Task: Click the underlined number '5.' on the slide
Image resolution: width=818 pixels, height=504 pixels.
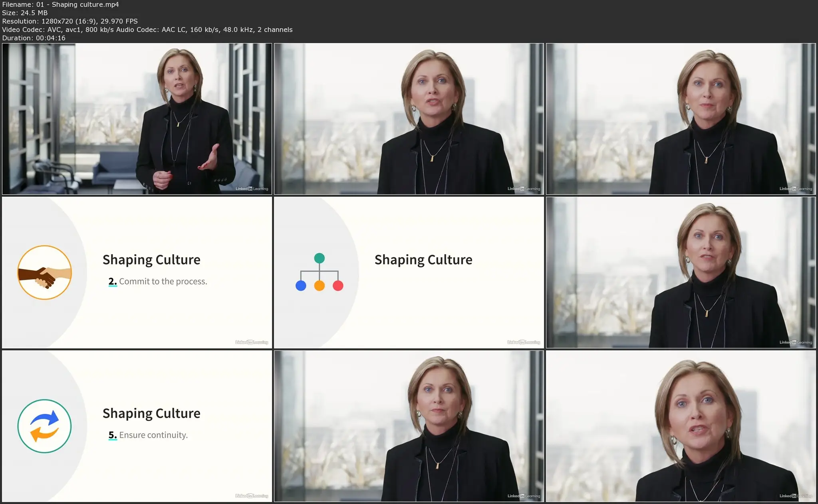Action: [x=113, y=435]
